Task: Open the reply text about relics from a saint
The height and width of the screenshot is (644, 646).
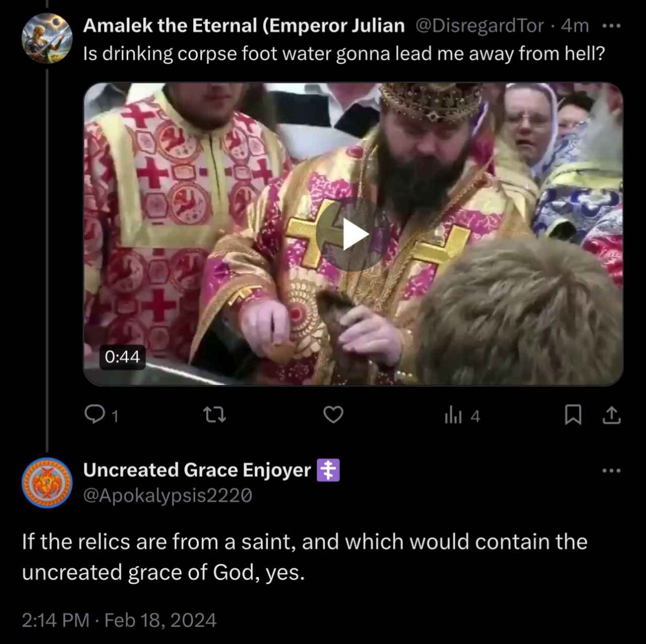Action: (x=305, y=557)
